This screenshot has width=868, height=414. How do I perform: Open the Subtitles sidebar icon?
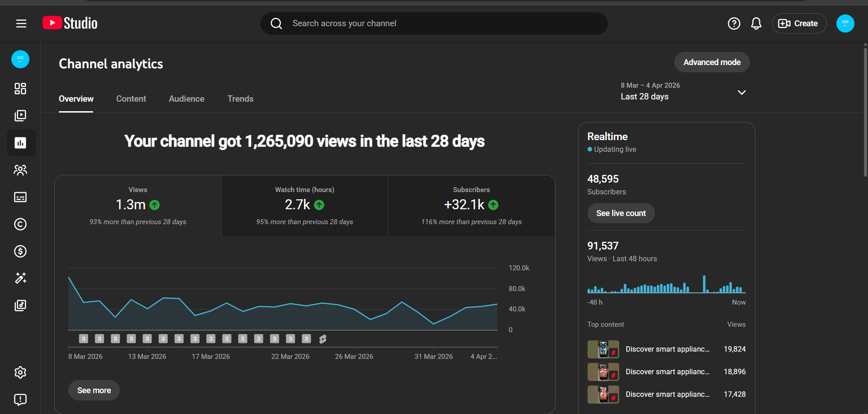pos(20,197)
